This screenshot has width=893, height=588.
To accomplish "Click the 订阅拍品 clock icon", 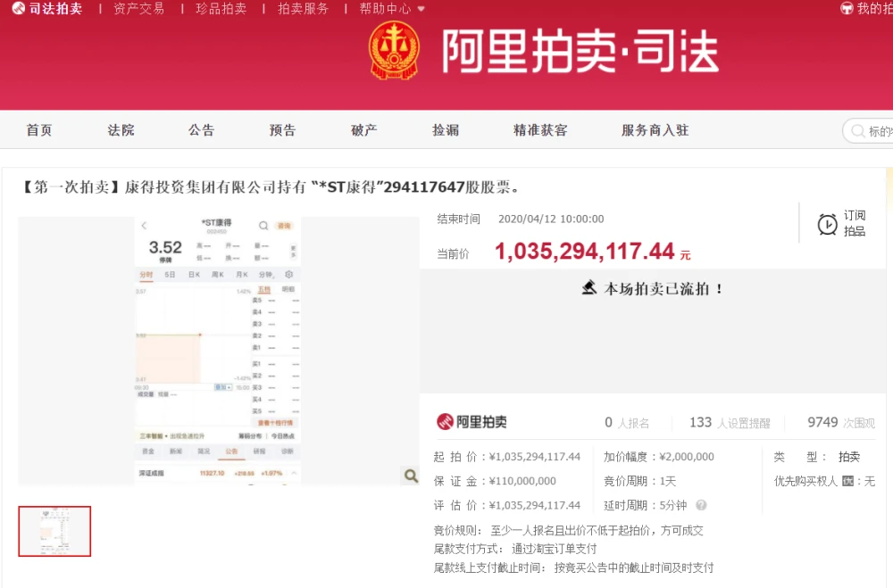I will [828, 224].
